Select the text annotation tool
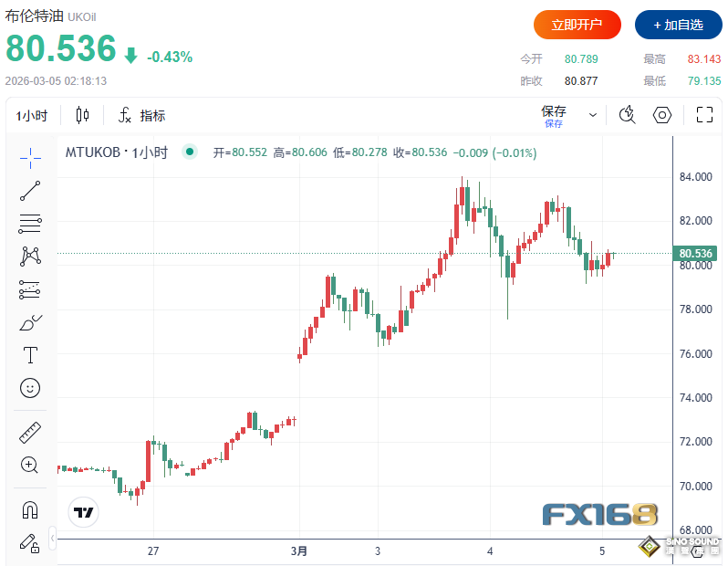Viewport: 728px width, 566px height. pyautogui.click(x=30, y=355)
